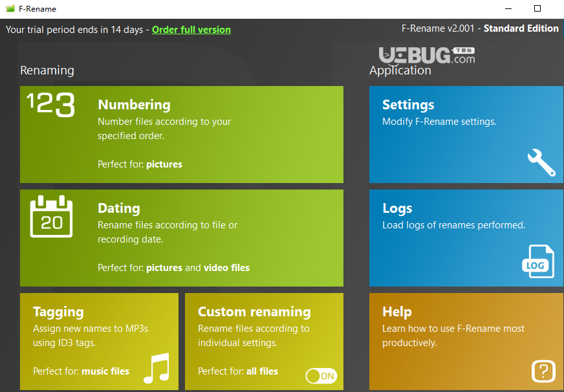The height and width of the screenshot is (392, 564).
Task: Minimize the F-Rename window
Action: (508, 8)
